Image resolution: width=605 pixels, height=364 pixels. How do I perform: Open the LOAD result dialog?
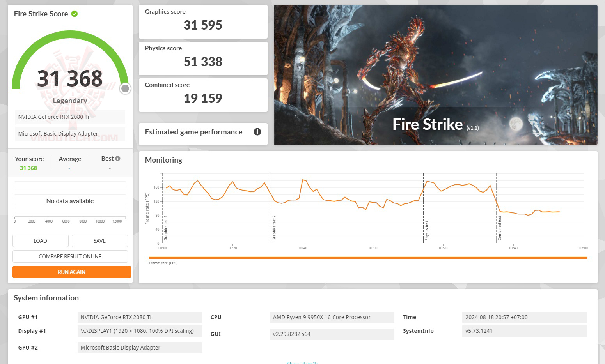click(40, 240)
